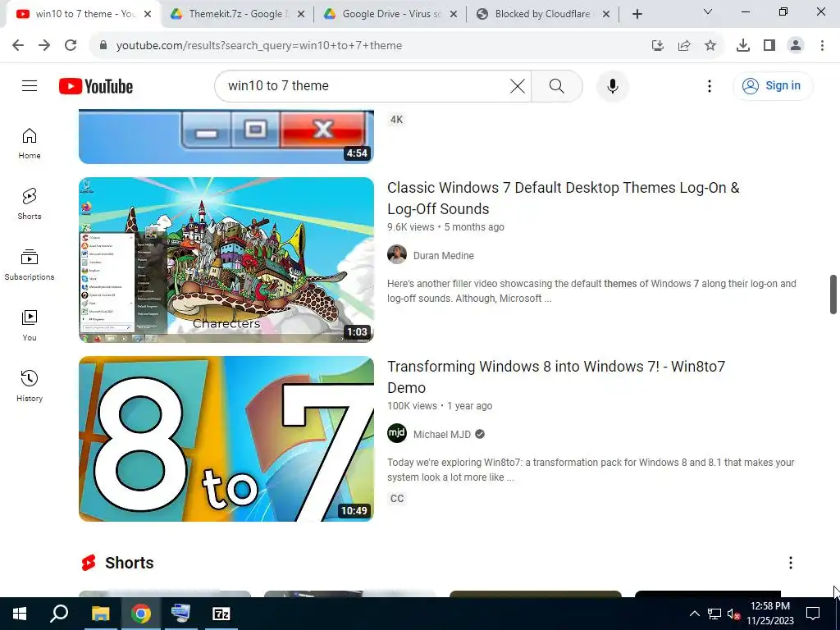Click the Duran Medine channel avatar
The image size is (840, 630).
[397, 254]
